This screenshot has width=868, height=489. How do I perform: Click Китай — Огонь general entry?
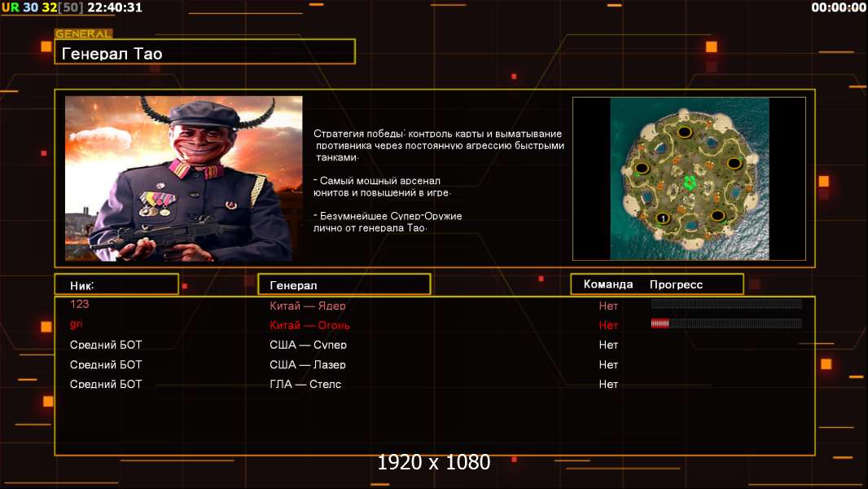point(309,325)
